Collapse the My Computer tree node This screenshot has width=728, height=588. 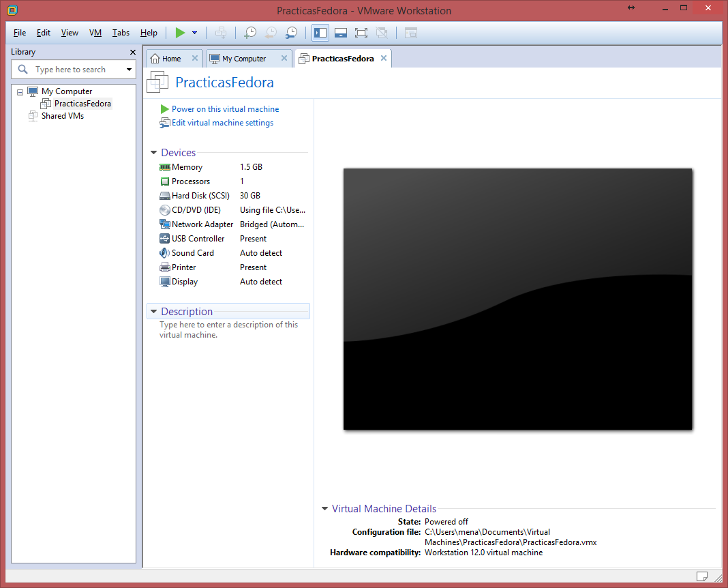[x=20, y=92]
